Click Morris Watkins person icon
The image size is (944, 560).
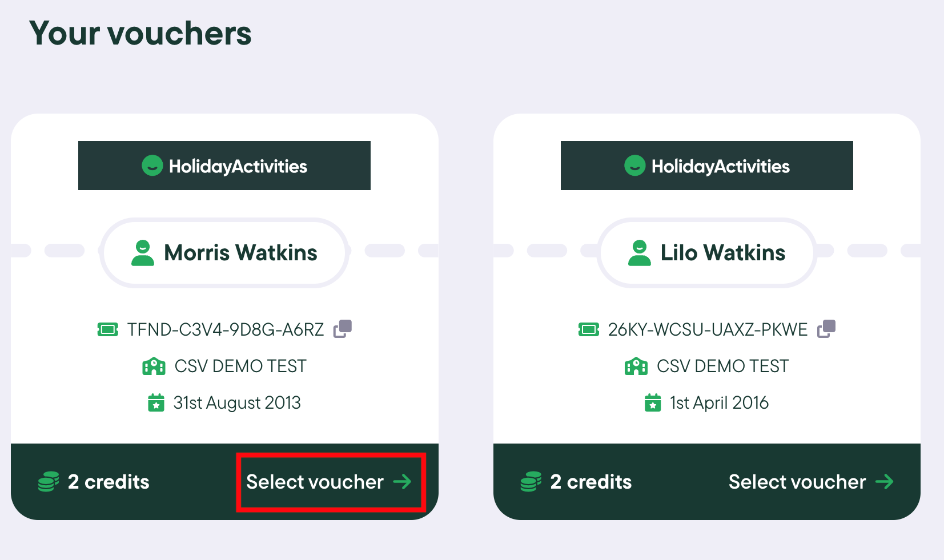coord(143,253)
